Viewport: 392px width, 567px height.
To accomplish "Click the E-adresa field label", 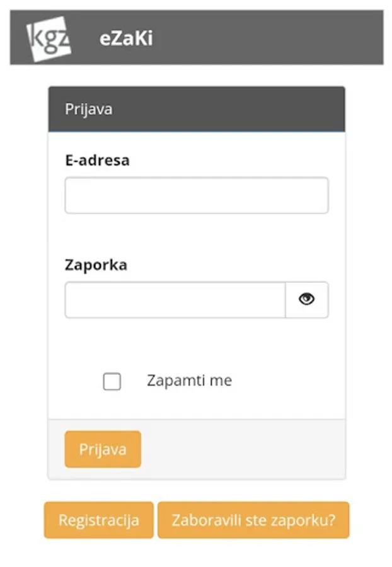I will 97,160.
